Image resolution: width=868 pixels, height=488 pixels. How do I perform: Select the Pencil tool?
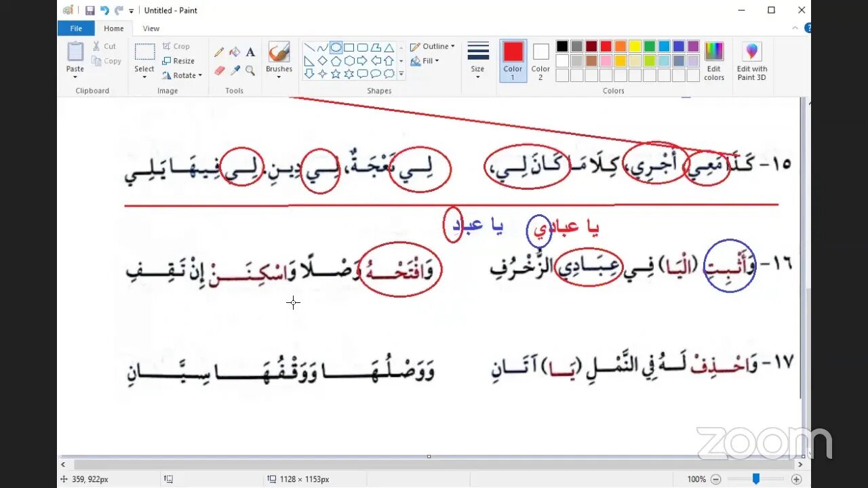219,52
